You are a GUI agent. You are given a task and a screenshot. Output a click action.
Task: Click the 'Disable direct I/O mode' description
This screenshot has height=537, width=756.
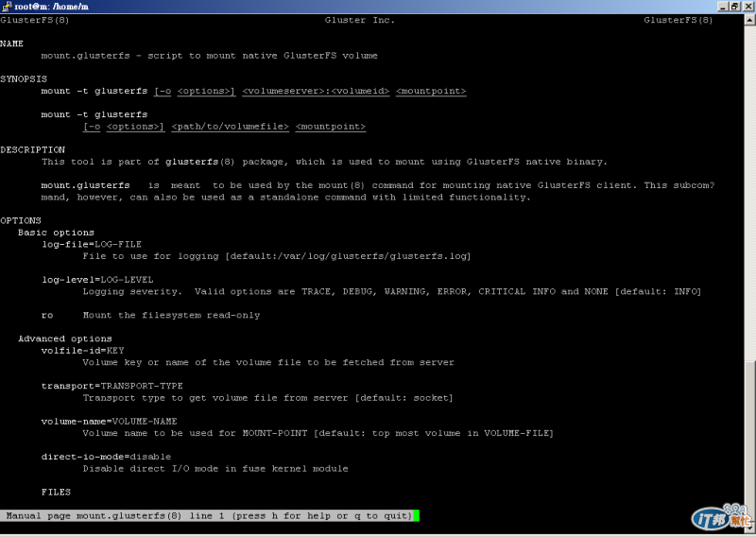click(x=215, y=469)
